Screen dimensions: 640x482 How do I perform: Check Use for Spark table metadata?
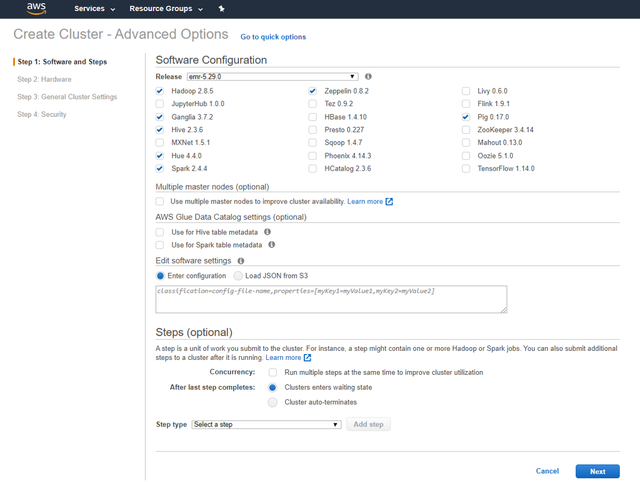(x=160, y=245)
